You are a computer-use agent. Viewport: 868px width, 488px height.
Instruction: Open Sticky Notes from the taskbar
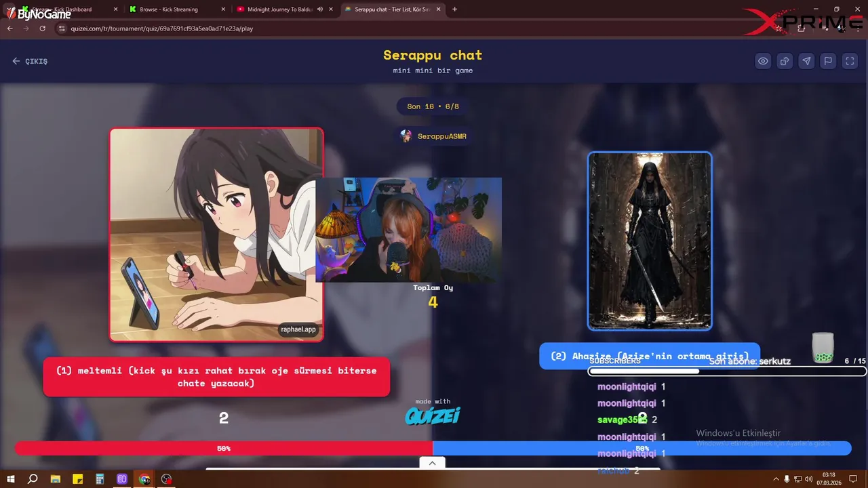pyautogui.click(x=78, y=479)
